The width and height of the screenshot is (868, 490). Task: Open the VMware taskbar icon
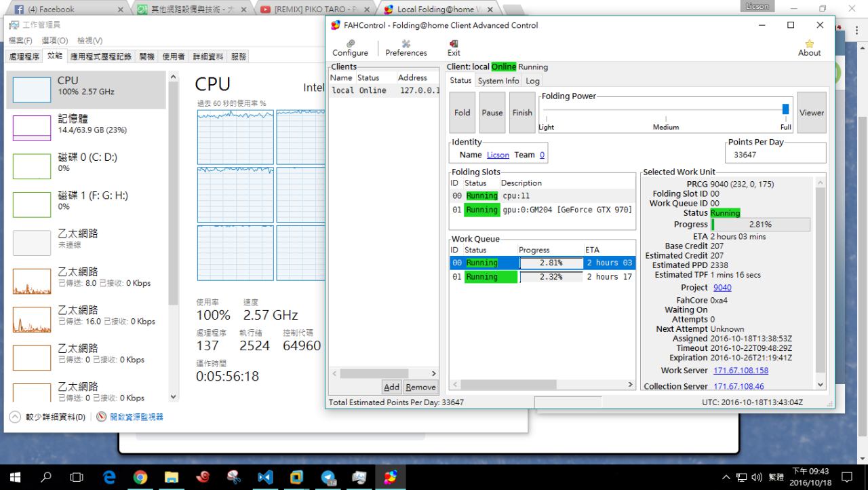point(296,477)
